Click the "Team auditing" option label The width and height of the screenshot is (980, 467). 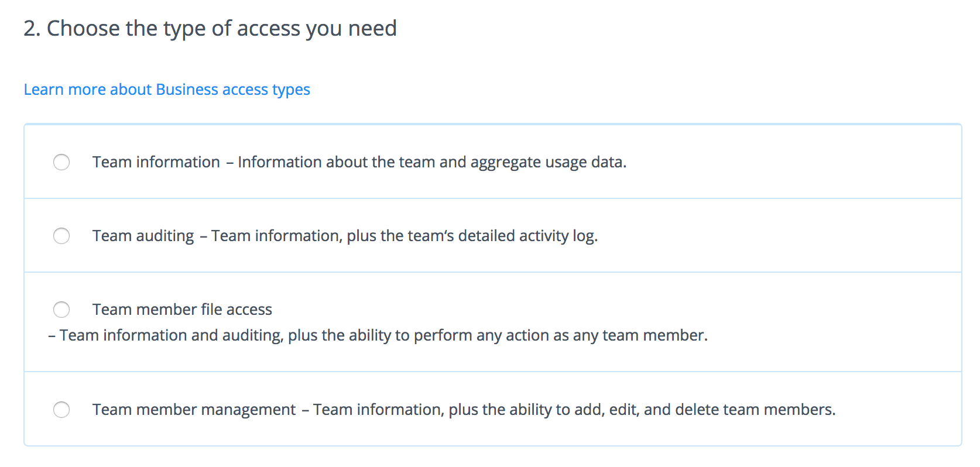coord(143,236)
